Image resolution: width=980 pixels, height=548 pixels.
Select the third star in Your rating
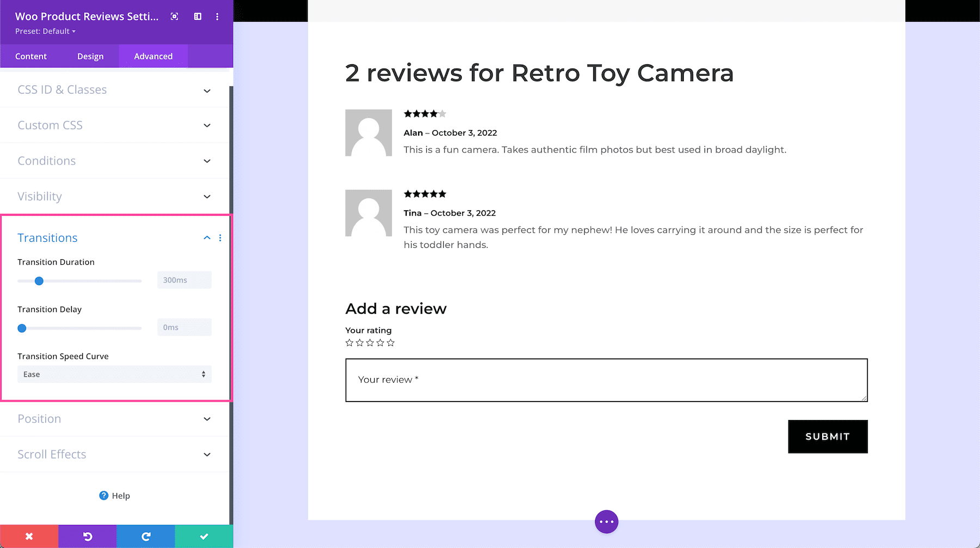pyautogui.click(x=370, y=343)
